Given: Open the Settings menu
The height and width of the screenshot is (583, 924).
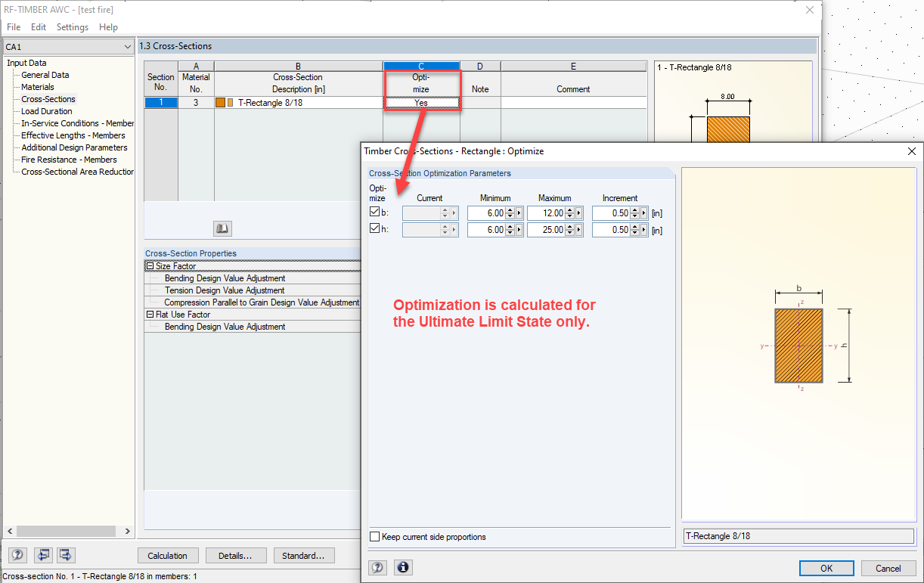Looking at the screenshot, I should [72, 26].
